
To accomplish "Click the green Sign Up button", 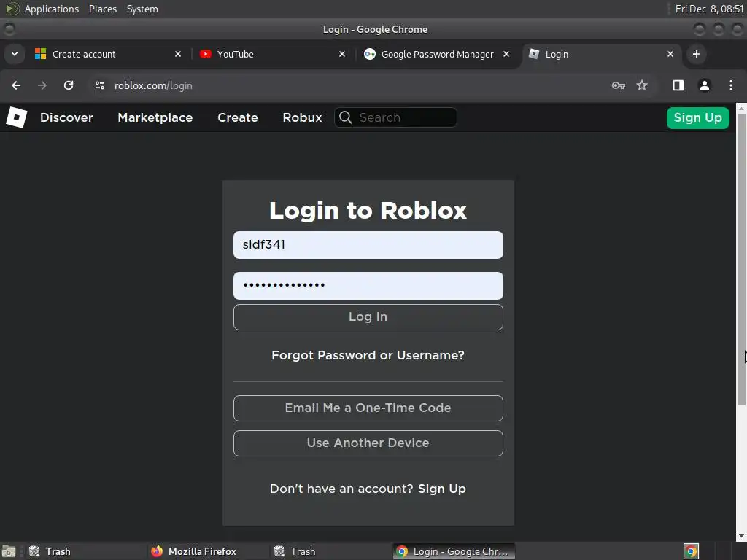I will [698, 117].
